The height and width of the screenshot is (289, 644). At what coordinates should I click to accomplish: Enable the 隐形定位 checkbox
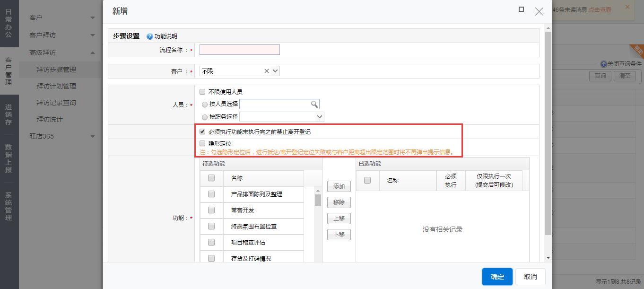[202, 143]
